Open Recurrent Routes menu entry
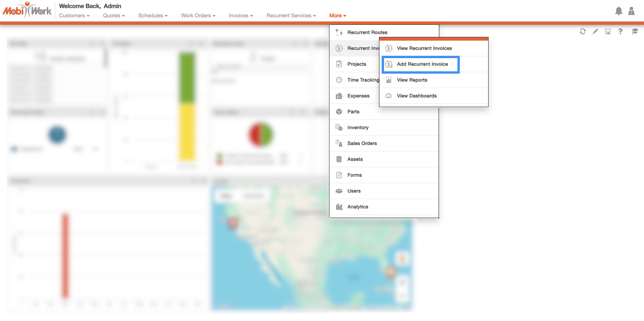Viewport: 644px width, 321px height. pos(367,33)
